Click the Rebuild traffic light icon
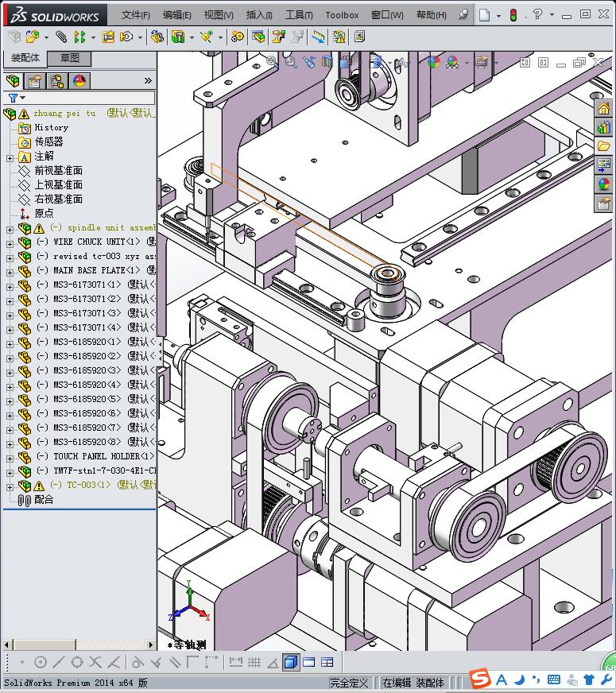616x693 pixels. (x=513, y=15)
